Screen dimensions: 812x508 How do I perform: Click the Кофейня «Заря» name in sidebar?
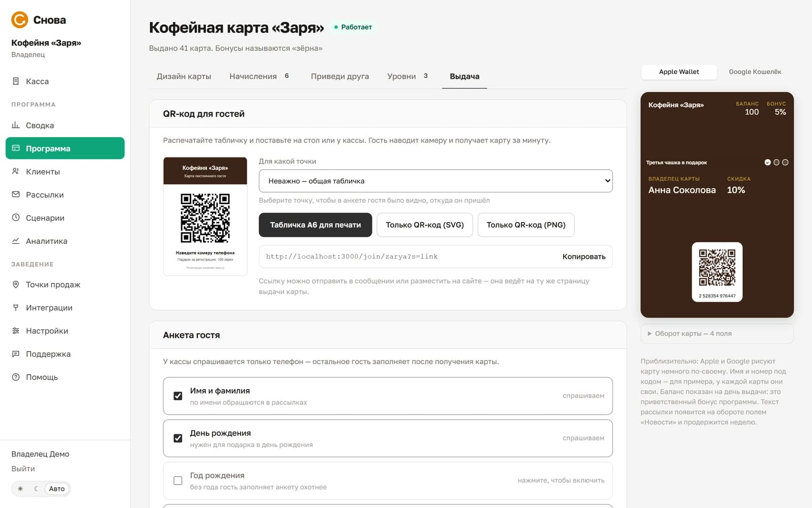point(46,43)
